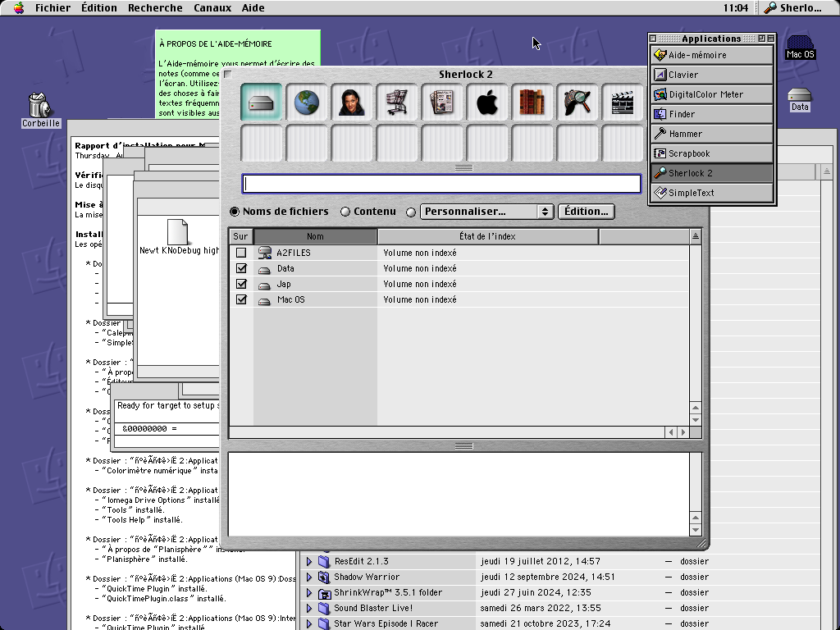
Task: Switch to SimpleText in Applications palette
Action: 712,193
